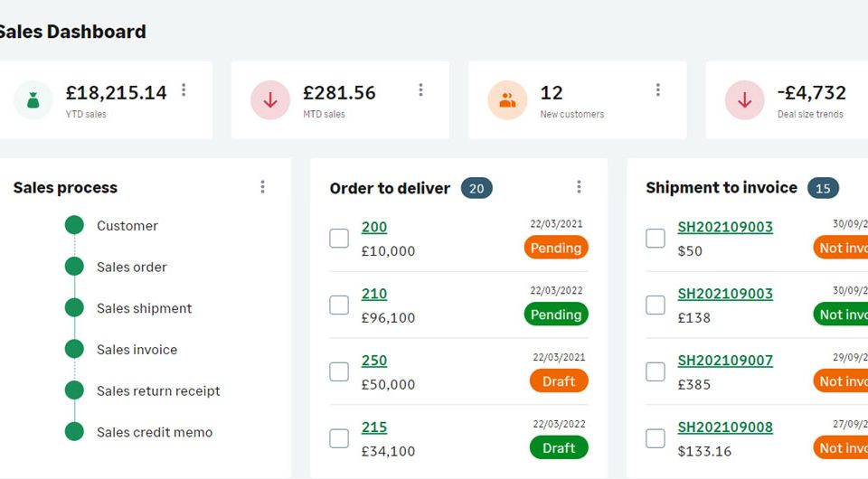Click the New customers people icon
Screen dimensions: 868x479
(x=507, y=100)
